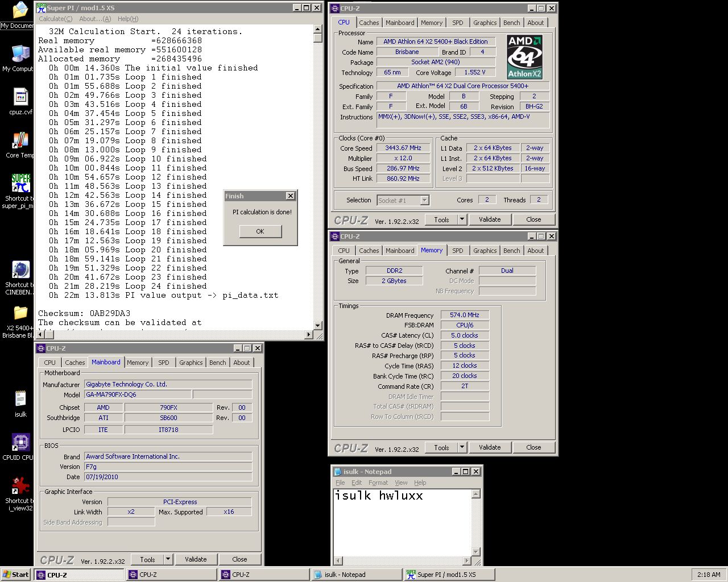Click Close in top CPU-Z window
The image size is (728, 582).
click(x=533, y=219)
